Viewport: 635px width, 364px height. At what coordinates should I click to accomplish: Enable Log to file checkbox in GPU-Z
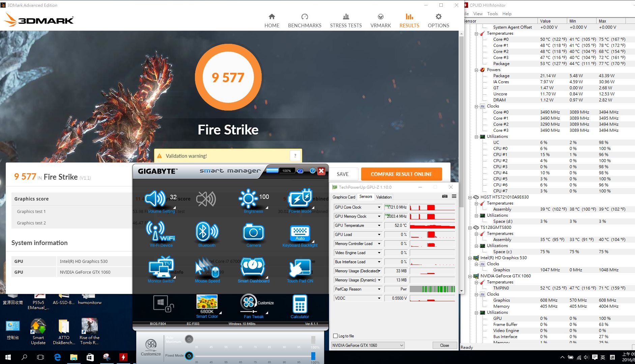335,336
